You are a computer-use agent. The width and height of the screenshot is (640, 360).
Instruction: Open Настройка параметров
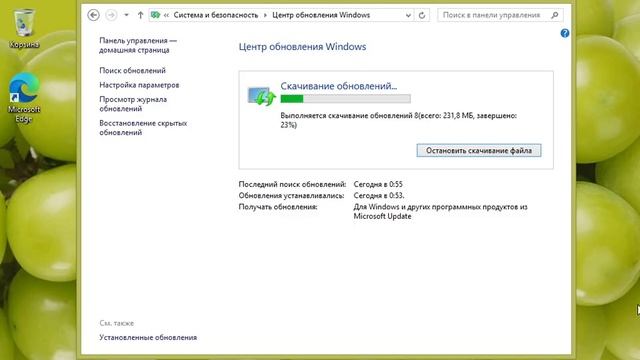tap(139, 85)
